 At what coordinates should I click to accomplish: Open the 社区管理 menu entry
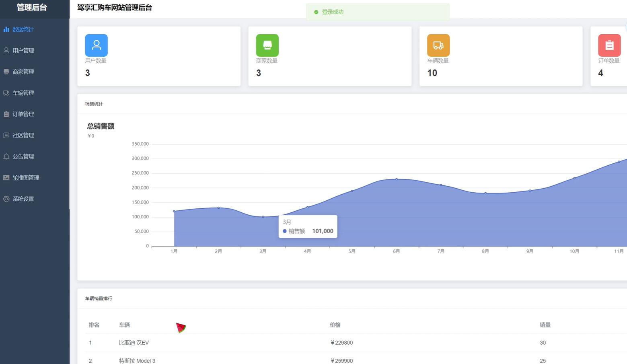coord(35,135)
